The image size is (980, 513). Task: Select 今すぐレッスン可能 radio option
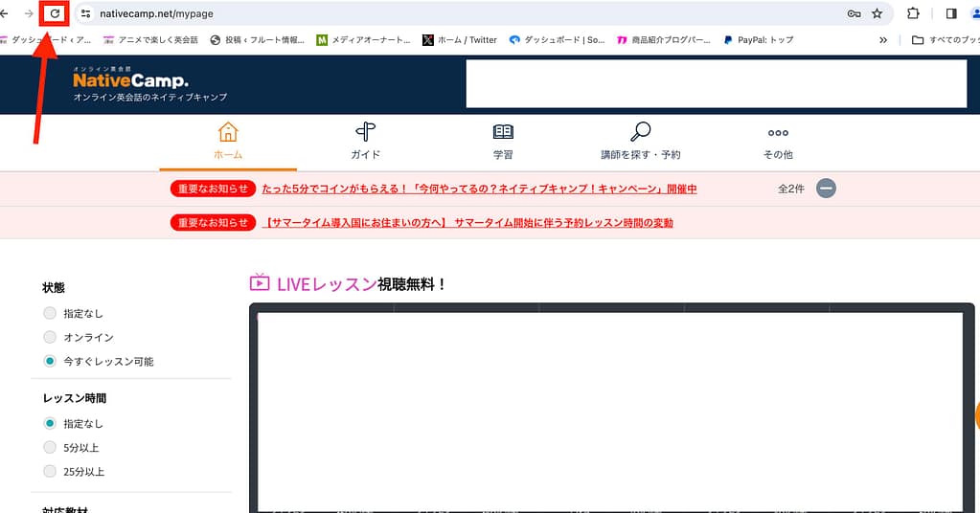50,361
